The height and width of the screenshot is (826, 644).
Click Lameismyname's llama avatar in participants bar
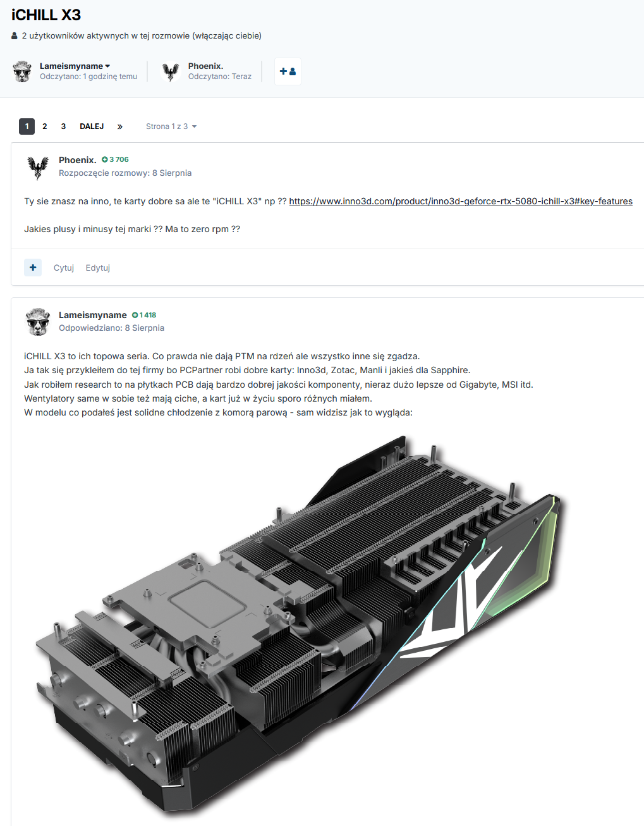coord(22,71)
